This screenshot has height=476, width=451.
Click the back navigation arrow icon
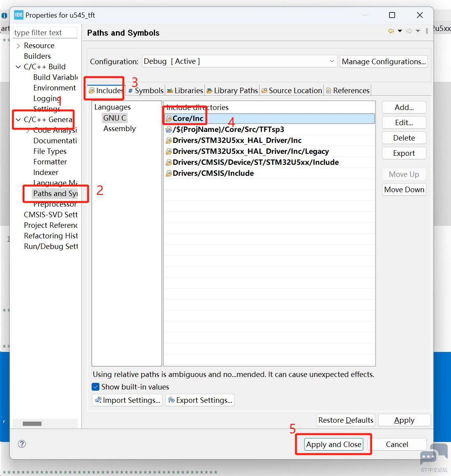[x=391, y=31]
